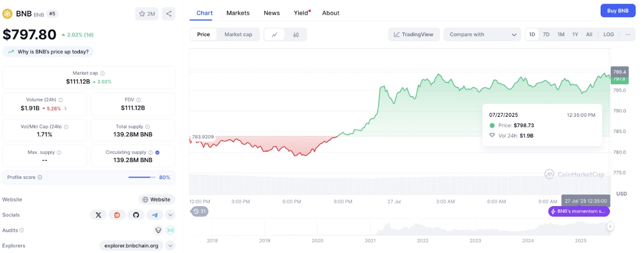Click the Profile score info icon
The height and width of the screenshot is (253, 644).
point(40,177)
